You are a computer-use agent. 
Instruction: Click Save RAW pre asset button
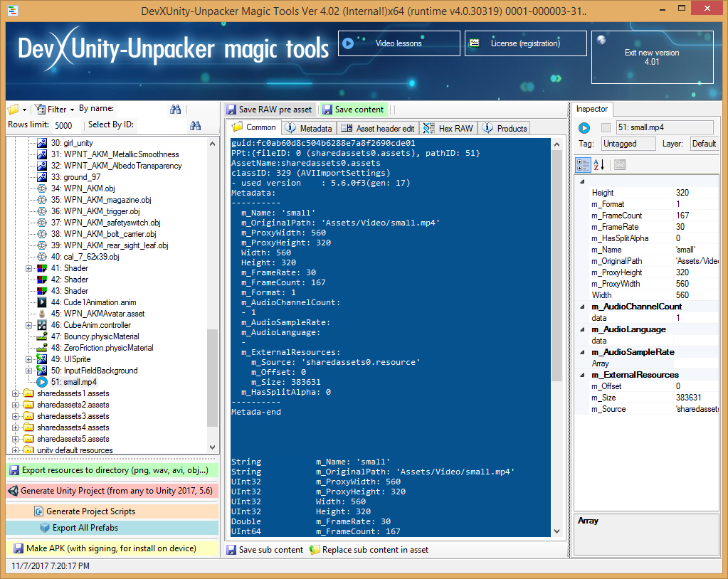coord(269,110)
